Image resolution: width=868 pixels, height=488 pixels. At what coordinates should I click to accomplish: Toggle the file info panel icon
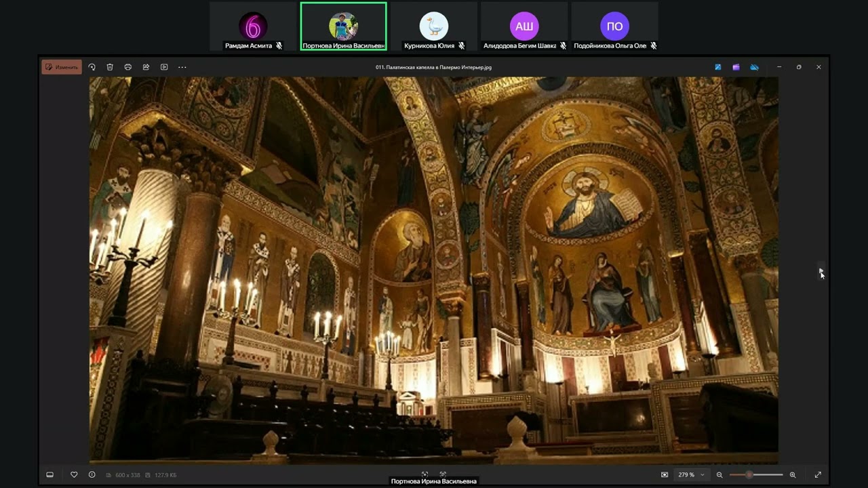(92, 474)
